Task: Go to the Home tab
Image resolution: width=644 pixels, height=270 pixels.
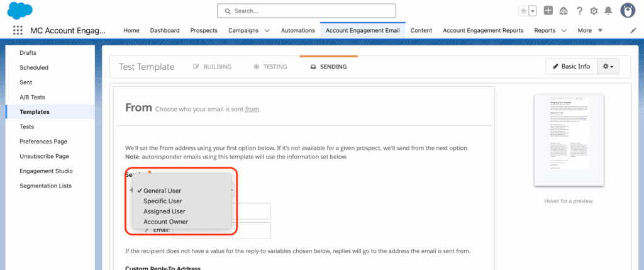Action: (x=131, y=30)
